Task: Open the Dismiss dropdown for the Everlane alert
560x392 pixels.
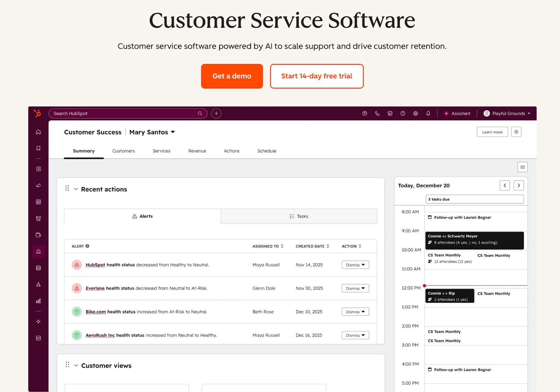Action: 355,288
